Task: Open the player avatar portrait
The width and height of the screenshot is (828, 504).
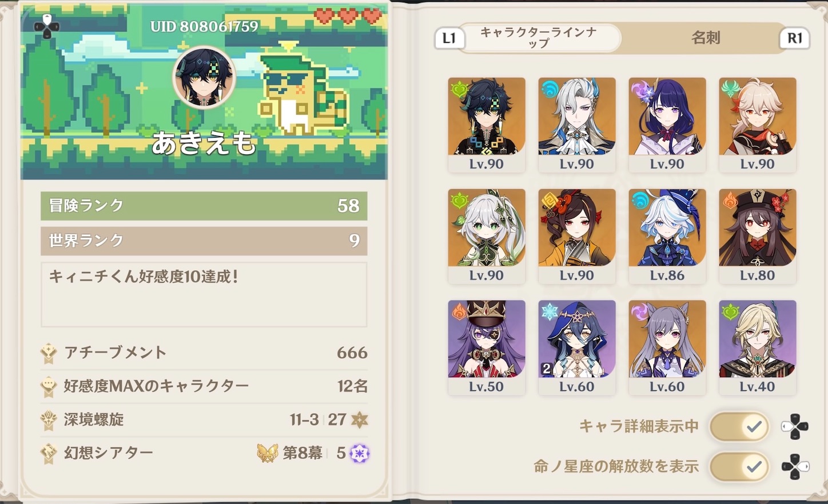Action: tap(204, 78)
